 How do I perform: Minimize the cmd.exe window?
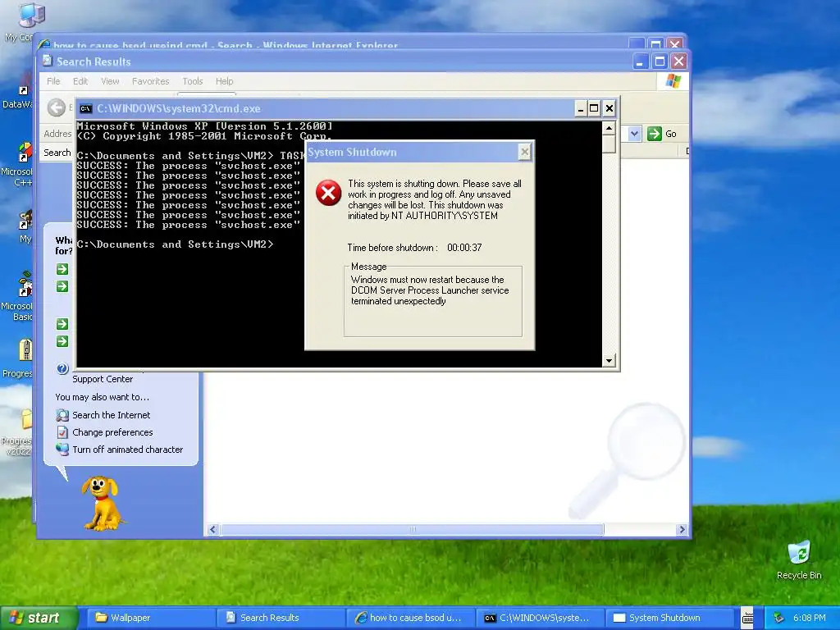pos(581,109)
